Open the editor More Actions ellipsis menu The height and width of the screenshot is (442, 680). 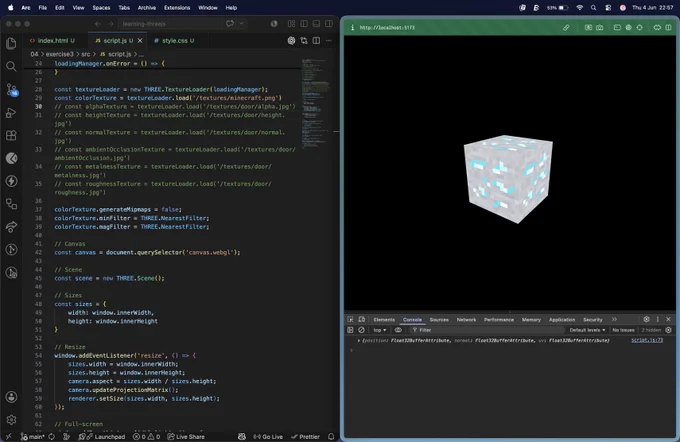(329, 40)
